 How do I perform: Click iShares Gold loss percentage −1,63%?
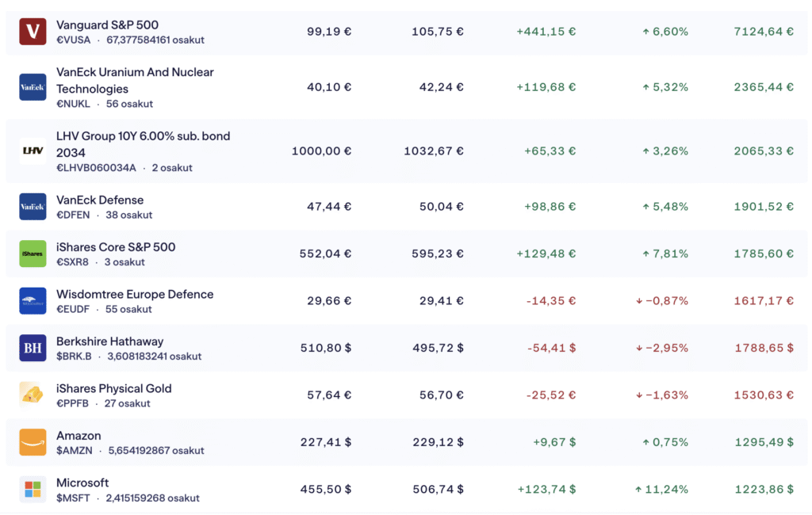click(662, 395)
